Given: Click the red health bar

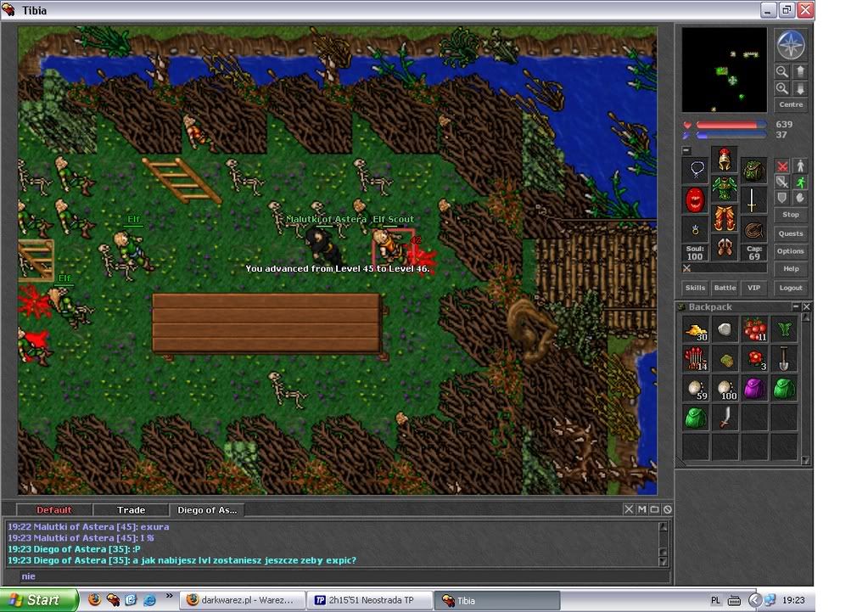Looking at the screenshot, I should pyautogui.click(x=731, y=125).
